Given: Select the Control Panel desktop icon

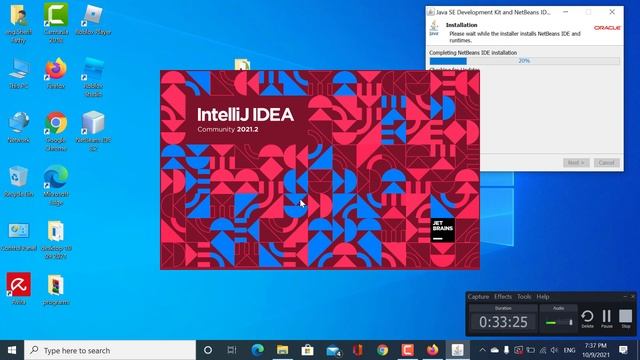Looking at the screenshot, I should point(18,236).
